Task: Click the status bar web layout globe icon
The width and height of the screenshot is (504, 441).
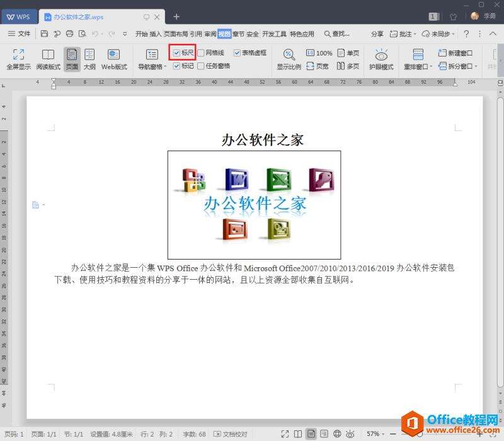Action: [337, 434]
